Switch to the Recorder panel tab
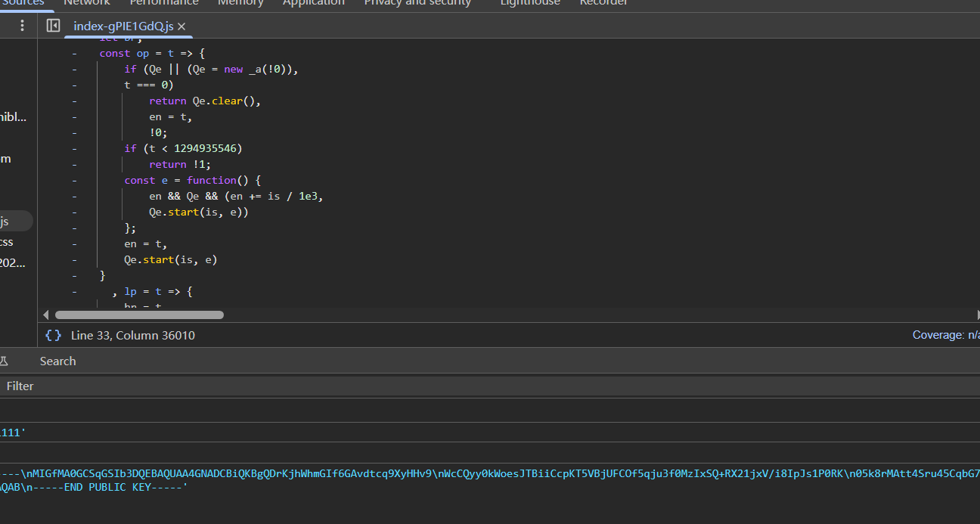980x524 pixels. [x=603, y=3]
